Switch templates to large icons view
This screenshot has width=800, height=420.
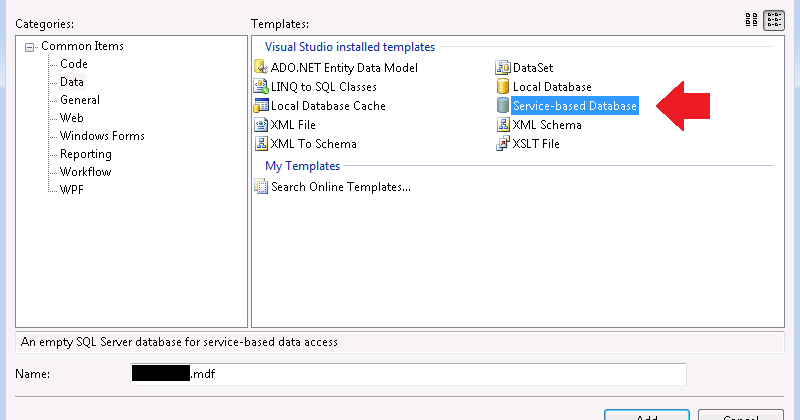[x=751, y=20]
